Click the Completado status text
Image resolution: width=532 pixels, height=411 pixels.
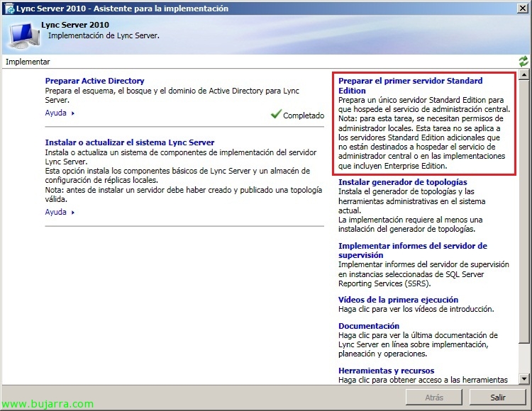pyautogui.click(x=304, y=116)
